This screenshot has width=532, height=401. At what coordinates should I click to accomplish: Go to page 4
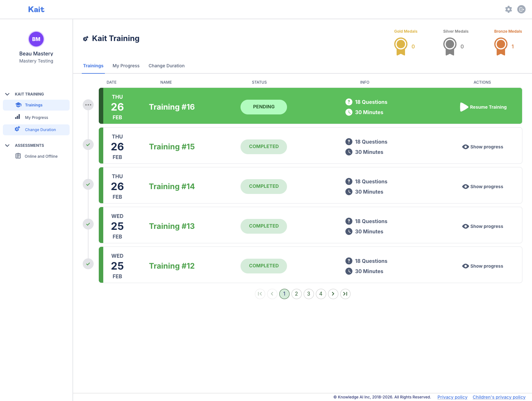(x=321, y=294)
